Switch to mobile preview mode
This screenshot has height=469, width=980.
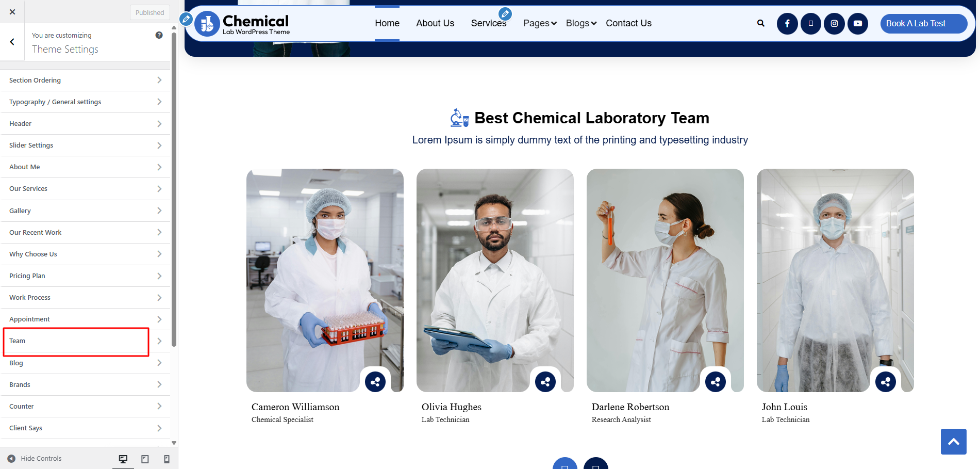[167, 459]
